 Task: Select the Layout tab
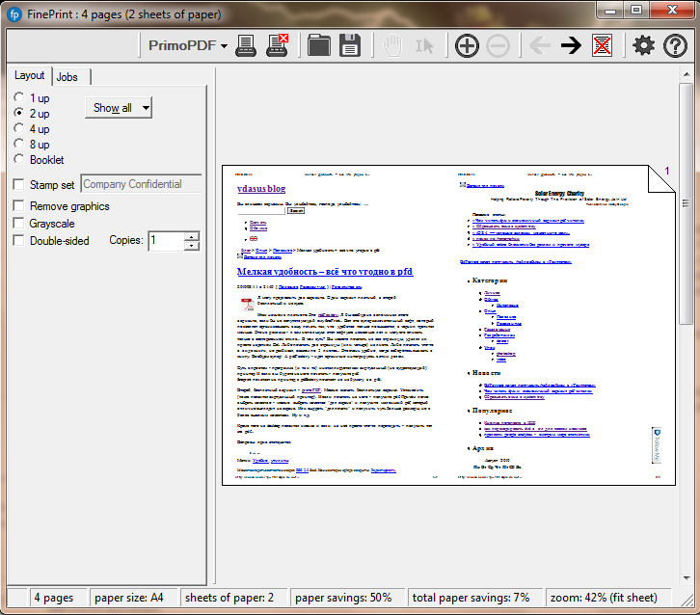click(x=29, y=76)
